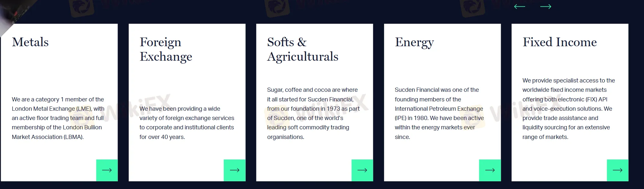Select the Metals heading
The width and height of the screenshot is (644, 189).
30,42
